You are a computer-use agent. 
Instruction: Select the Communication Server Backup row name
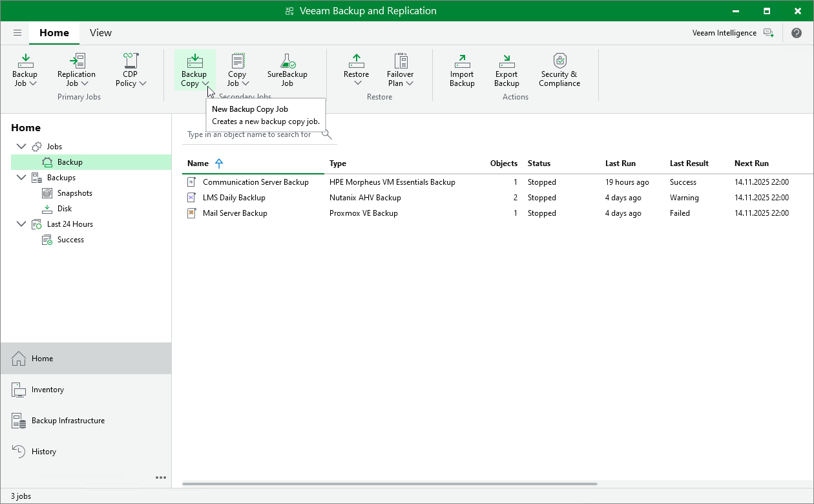pyautogui.click(x=256, y=182)
